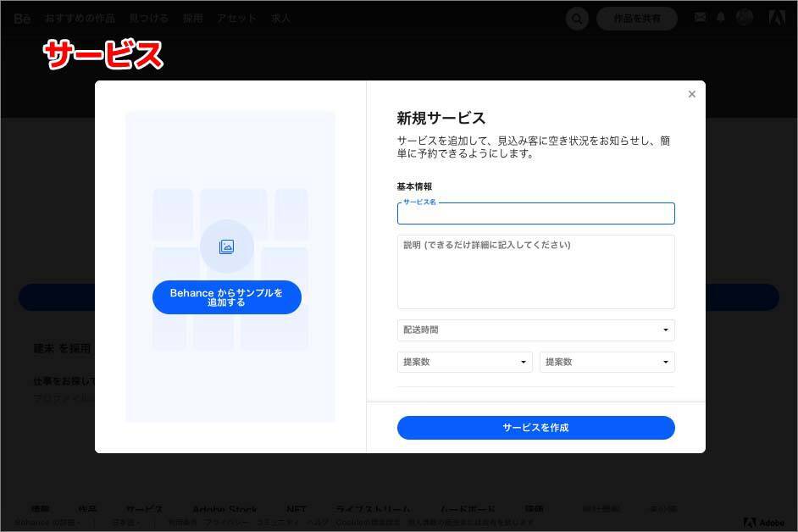
Task: Click the Behance Be logo
Action: (22, 19)
